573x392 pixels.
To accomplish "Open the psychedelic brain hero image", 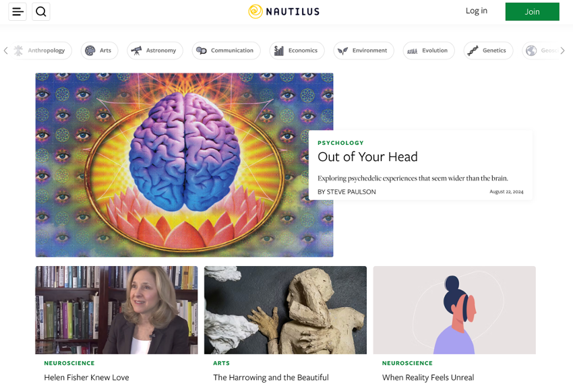I will tap(184, 165).
